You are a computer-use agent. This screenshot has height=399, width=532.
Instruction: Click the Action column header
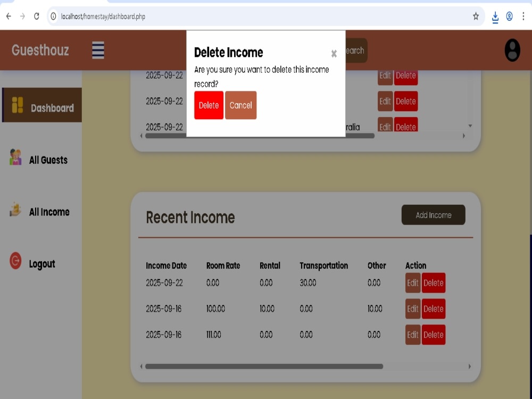coord(415,265)
